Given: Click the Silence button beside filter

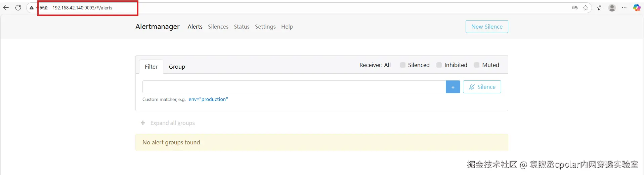Looking at the screenshot, I should (x=482, y=87).
